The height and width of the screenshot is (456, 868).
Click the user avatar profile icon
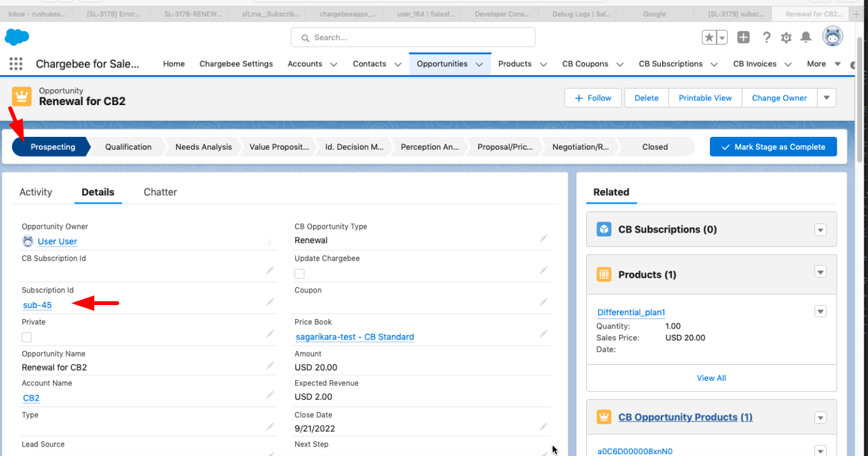832,37
